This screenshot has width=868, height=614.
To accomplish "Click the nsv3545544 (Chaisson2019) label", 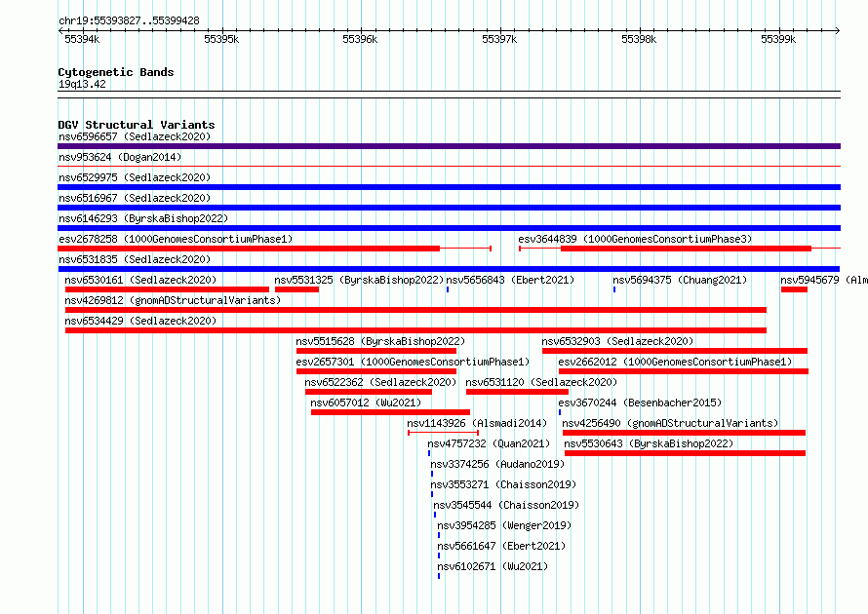I will pyautogui.click(x=506, y=505).
